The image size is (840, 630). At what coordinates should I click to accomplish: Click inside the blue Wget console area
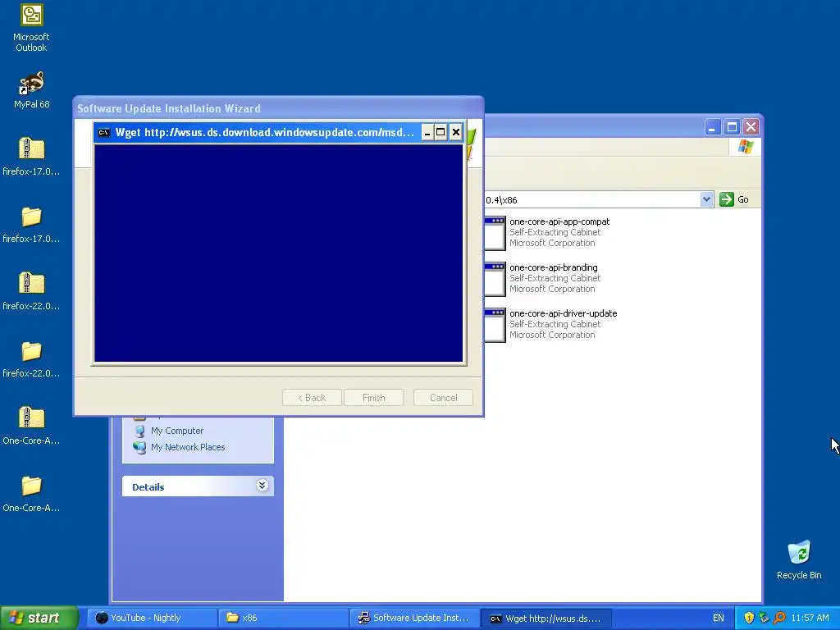[x=279, y=253]
